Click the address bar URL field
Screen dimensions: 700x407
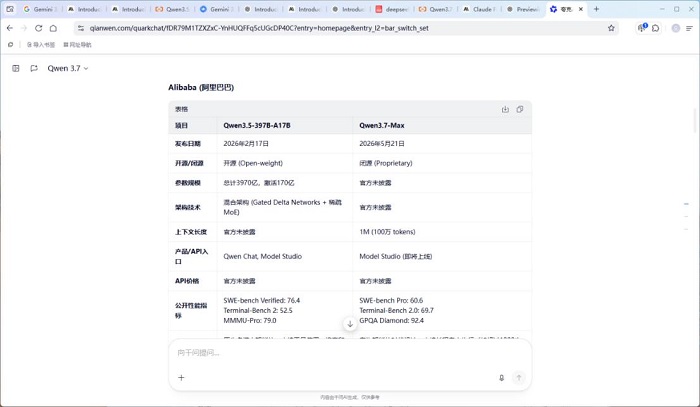(344, 28)
